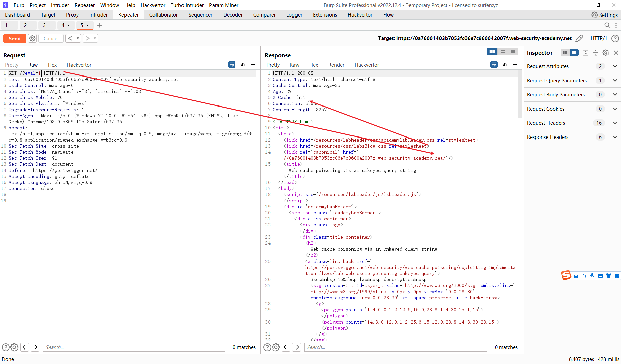Add a new Repeater tab

point(100,25)
